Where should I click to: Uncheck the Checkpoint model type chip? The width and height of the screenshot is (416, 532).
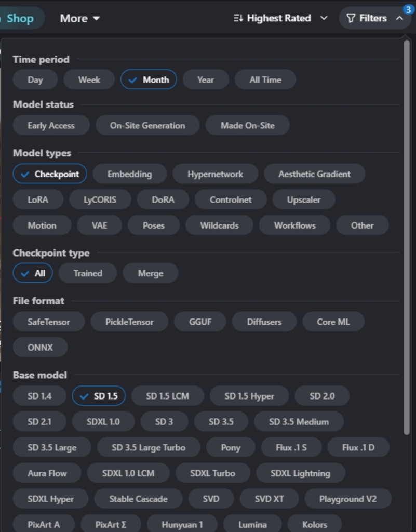tap(50, 174)
